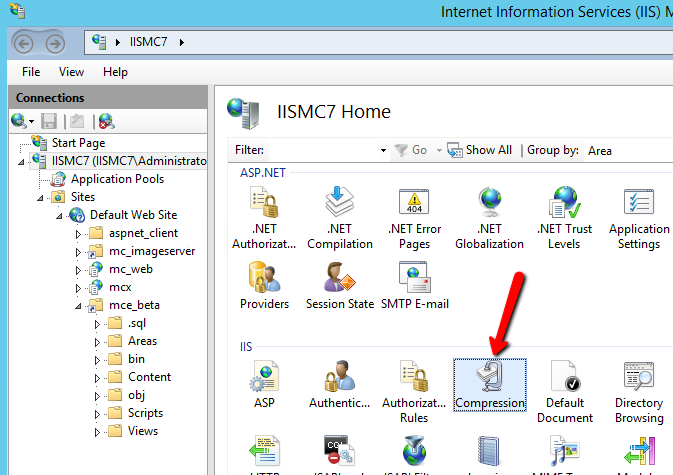Click the Up folder toolbar icon
673x475 pixels.
pyautogui.click(x=77, y=121)
